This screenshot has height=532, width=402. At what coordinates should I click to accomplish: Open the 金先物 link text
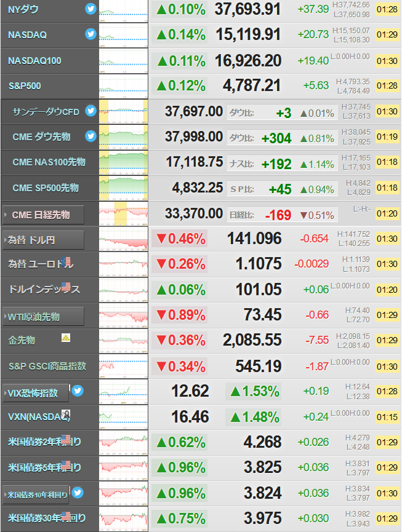[22, 340]
